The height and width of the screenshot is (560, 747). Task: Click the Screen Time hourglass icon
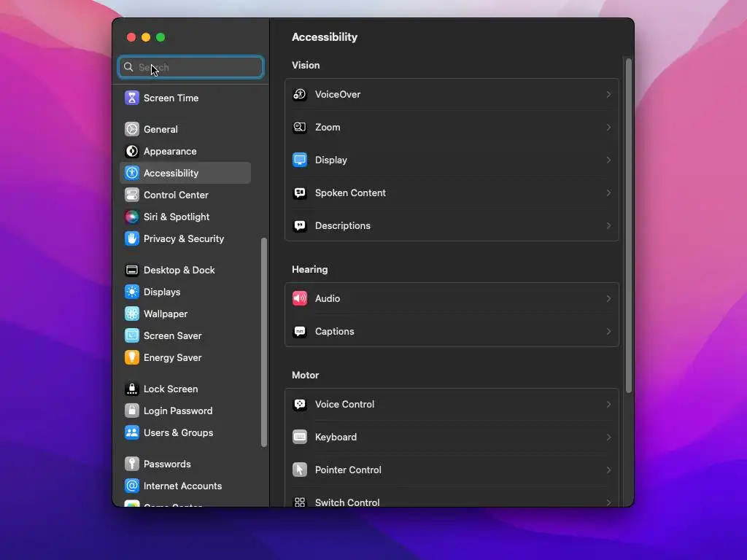click(x=132, y=98)
